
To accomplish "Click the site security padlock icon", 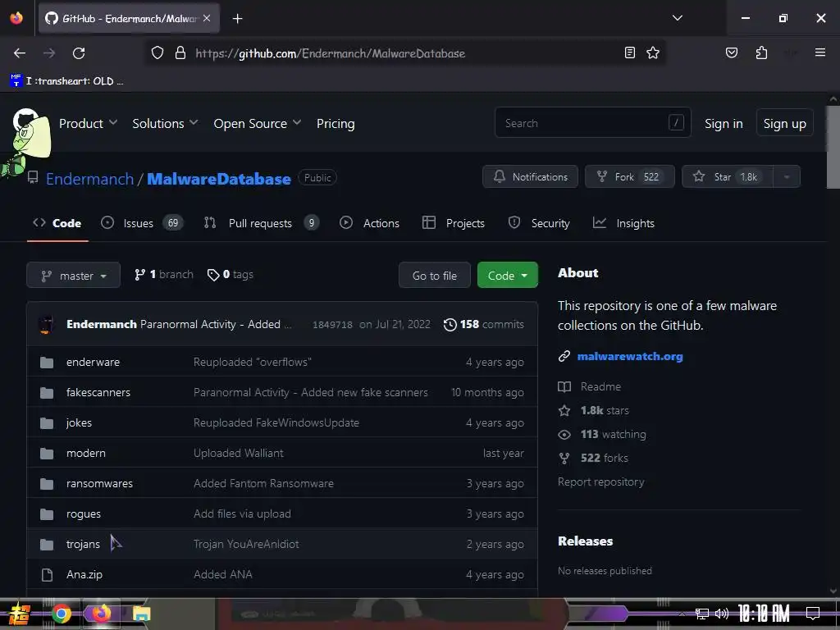I will click(180, 53).
